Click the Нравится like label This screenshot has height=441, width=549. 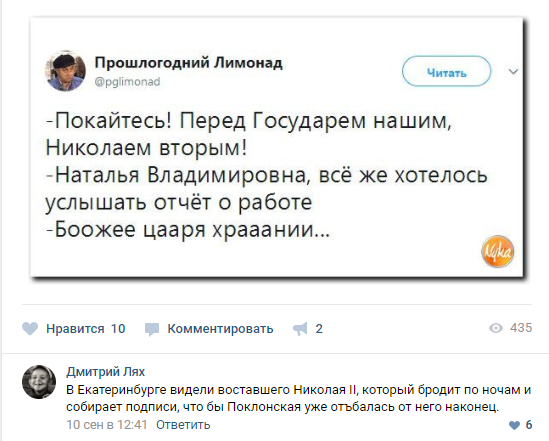coord(75,329)
